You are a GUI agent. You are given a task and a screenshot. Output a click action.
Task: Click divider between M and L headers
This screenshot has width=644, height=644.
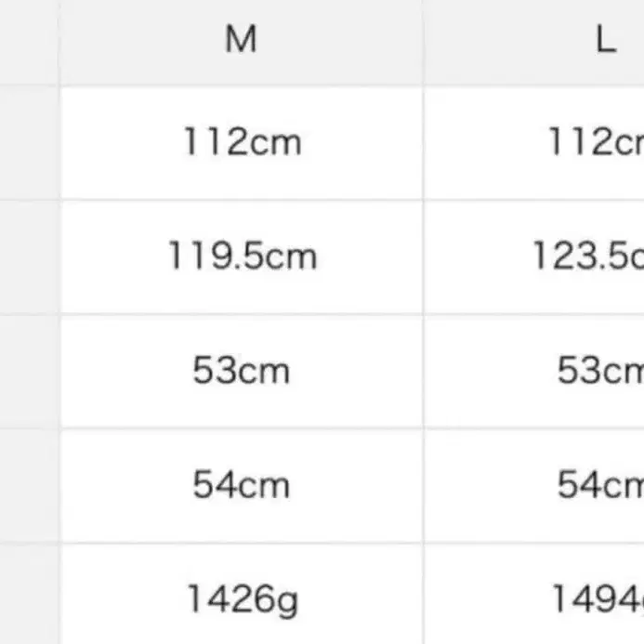(x=424, y=40)
